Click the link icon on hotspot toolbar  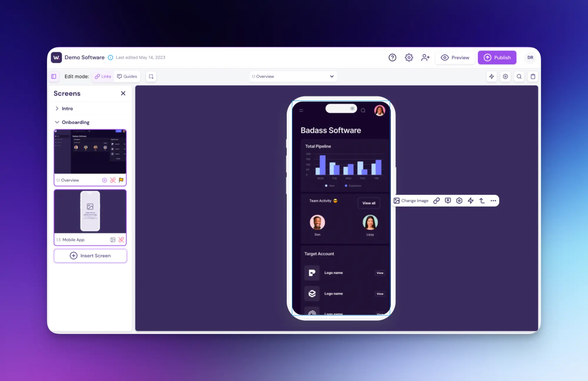tap(437, 200)
